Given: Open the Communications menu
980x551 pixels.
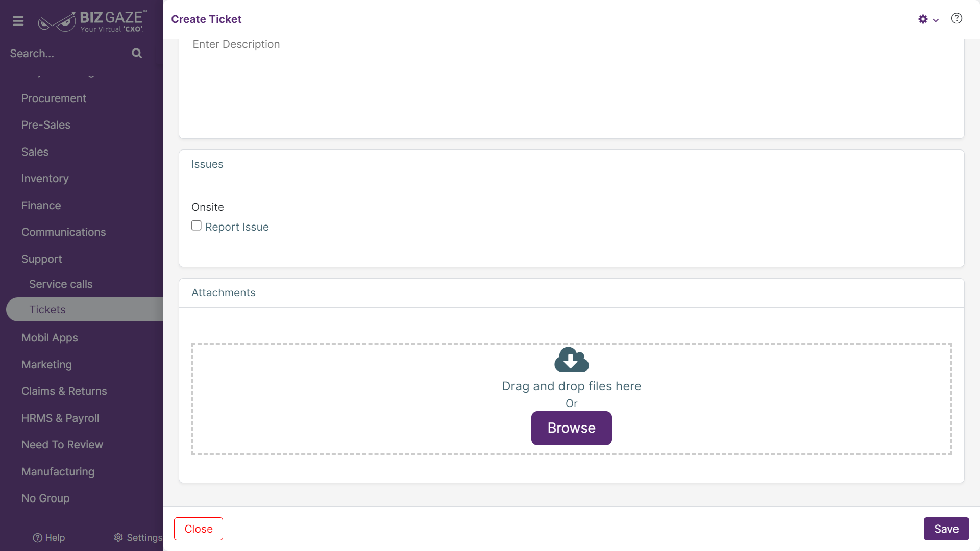Looking at the screenshot, I should click(63, 232).
